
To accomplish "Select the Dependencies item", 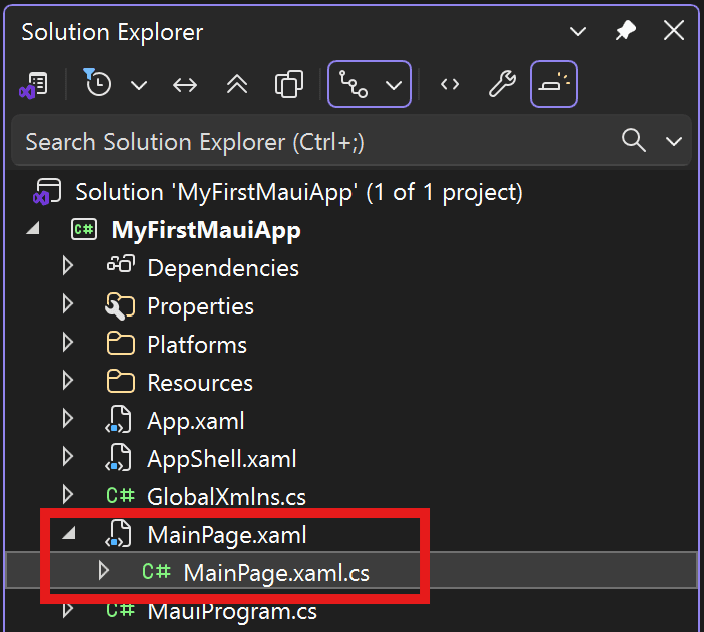I will pos(223,268).
